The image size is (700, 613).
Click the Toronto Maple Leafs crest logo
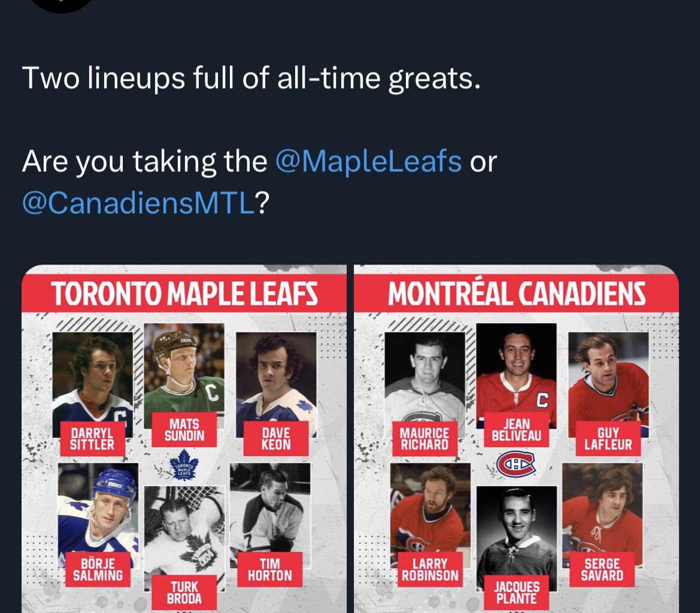184,464
